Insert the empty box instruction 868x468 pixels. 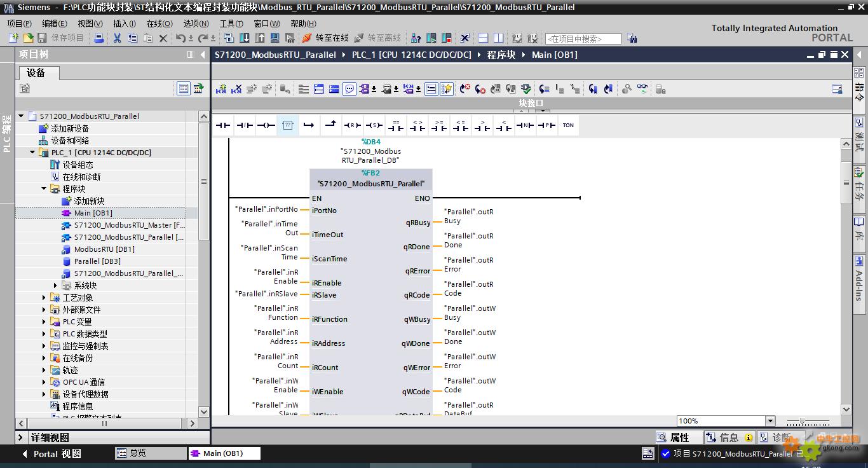[287, 125]
